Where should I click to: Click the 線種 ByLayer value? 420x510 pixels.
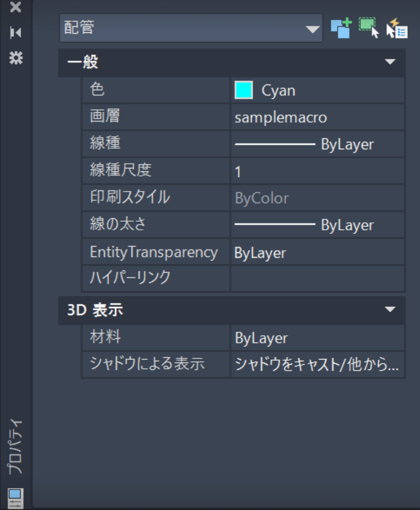click(317, 144)
